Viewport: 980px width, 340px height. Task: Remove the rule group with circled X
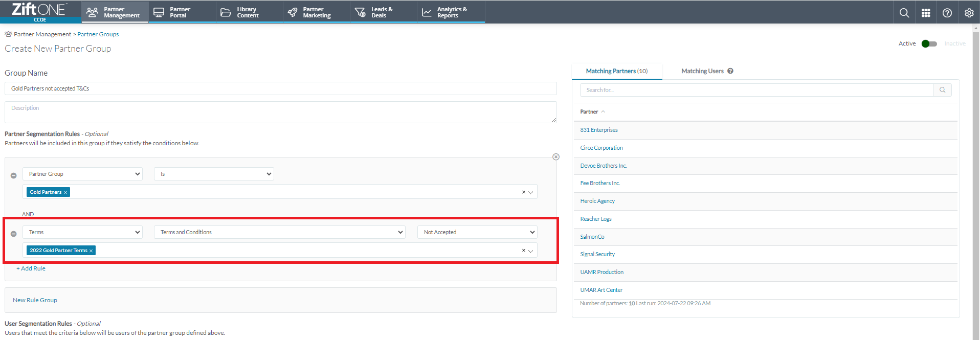pos(556,157)
